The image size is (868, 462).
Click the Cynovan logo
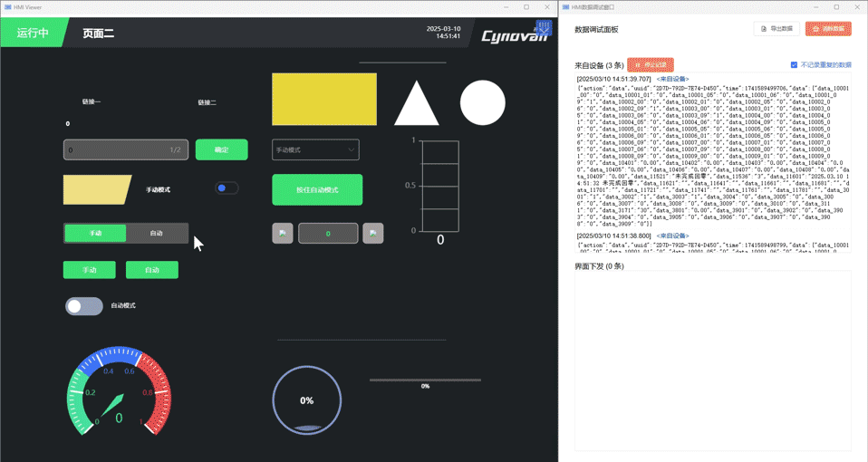pyautogui.click(x=514, y=36)
